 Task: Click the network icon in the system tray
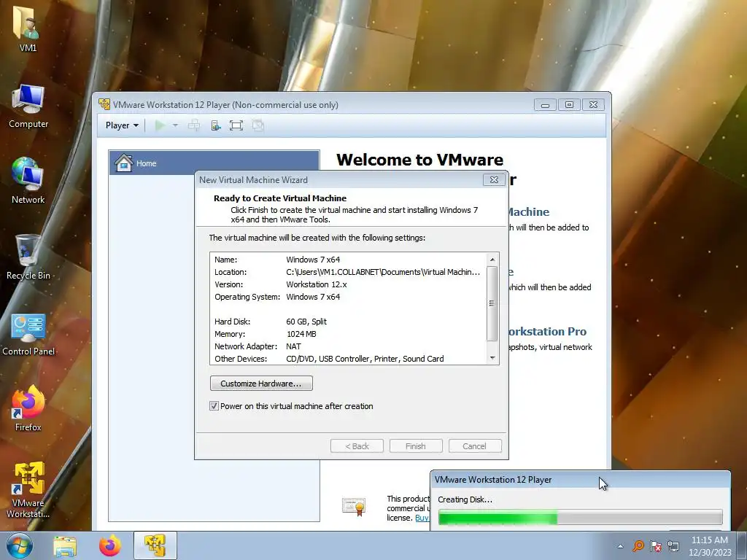(673, 546)
